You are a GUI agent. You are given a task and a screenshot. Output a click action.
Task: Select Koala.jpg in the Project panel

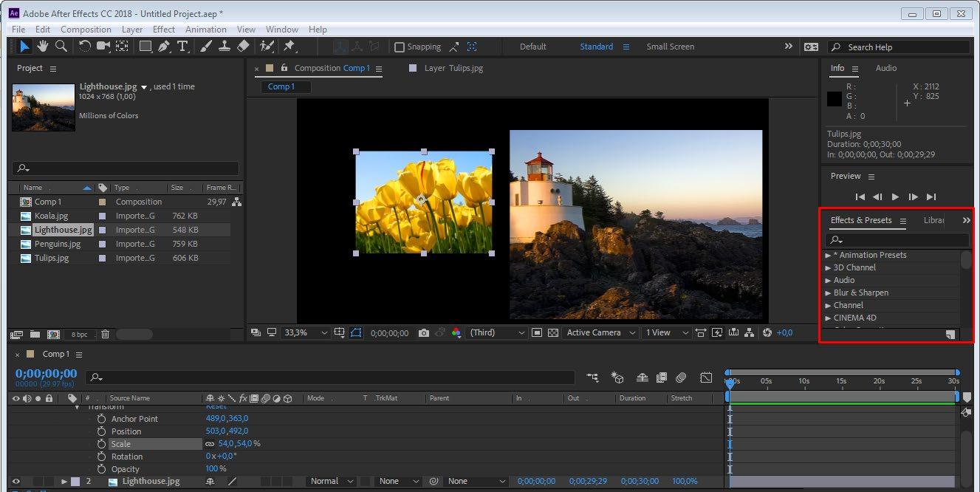coord(51,216)
